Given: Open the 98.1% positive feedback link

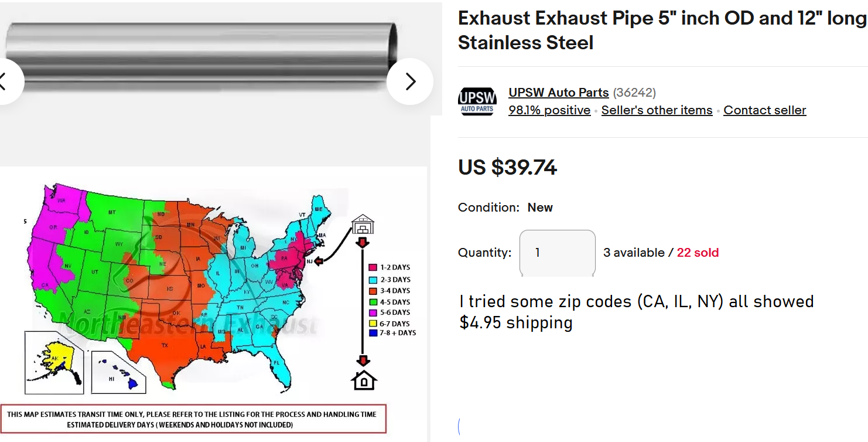Looking at the screenshot, I should (x=549, y=110).
